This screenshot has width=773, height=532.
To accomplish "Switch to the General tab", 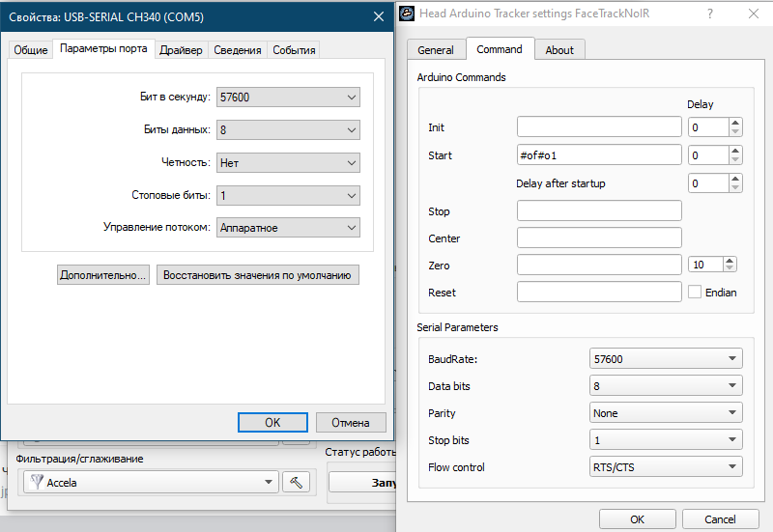I will 436,50.
